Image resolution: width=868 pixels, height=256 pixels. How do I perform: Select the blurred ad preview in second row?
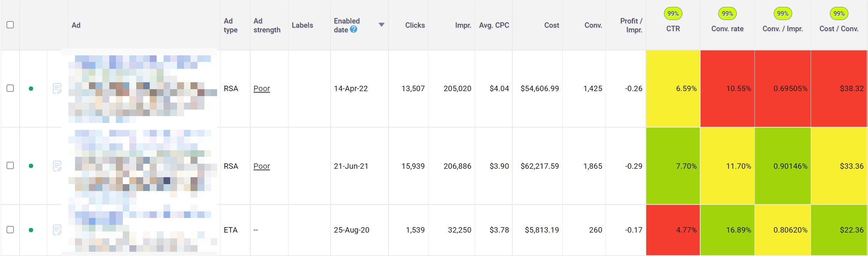tap(142, 166)
